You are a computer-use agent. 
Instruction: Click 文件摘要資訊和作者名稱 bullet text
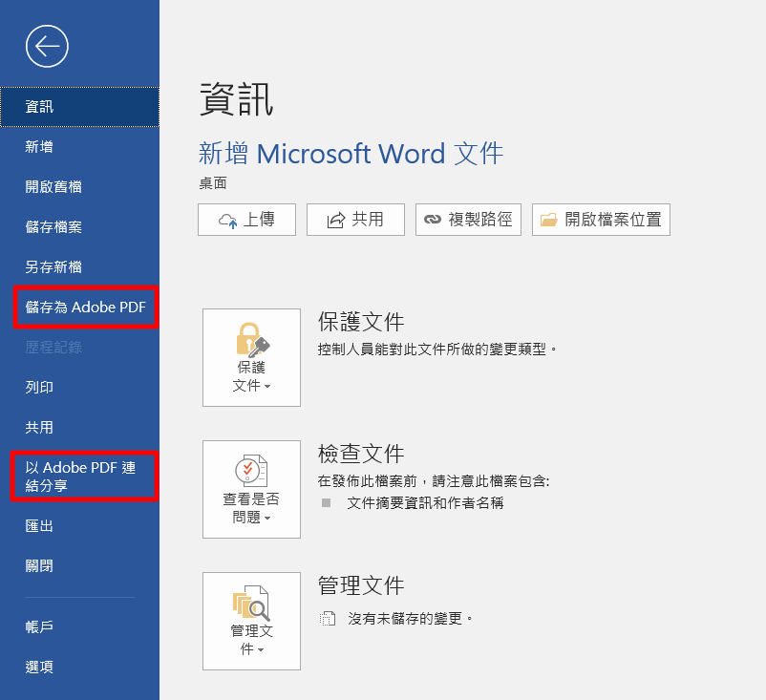(x=425, y=502)
